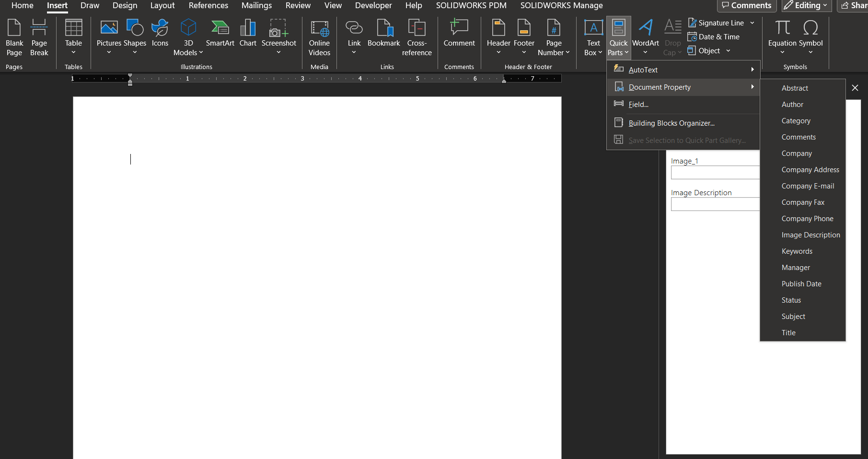Insert Pictures from the Illustrations group
This screenshot has height=459, width=868.
(x=109, y=36)
